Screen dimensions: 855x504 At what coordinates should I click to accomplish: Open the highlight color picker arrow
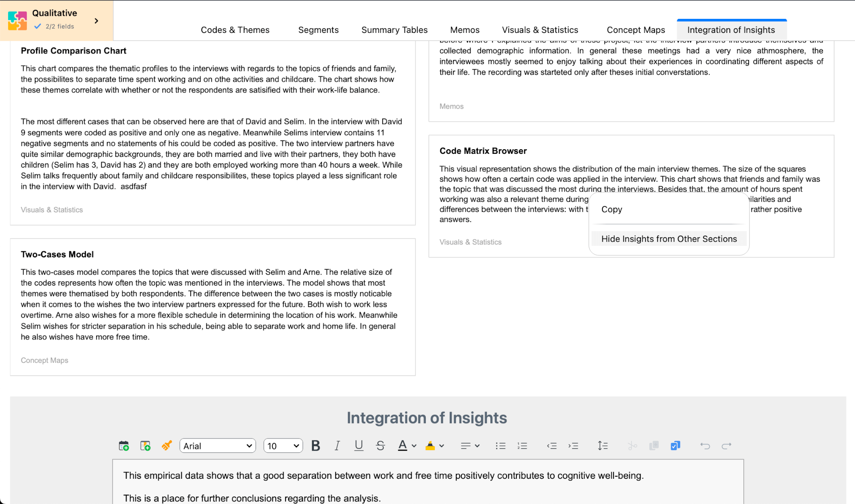point(442,446)
